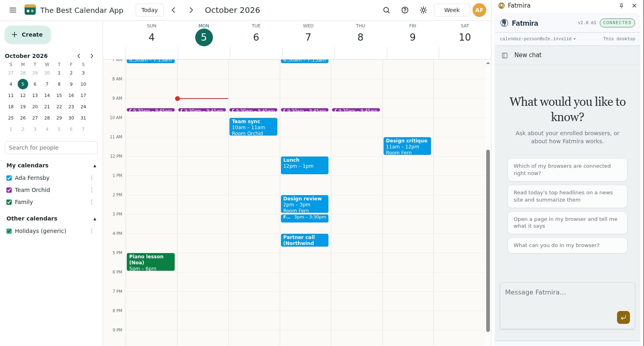Go to previous week arrow in header
Viewport: 644px width, 346px height.
click(x=173, y=10)
